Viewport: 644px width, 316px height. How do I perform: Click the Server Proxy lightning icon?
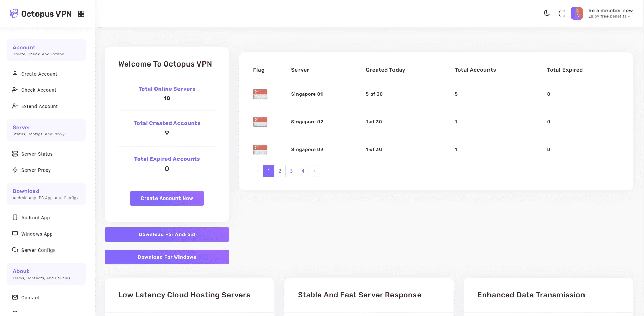tap(15, 170)
